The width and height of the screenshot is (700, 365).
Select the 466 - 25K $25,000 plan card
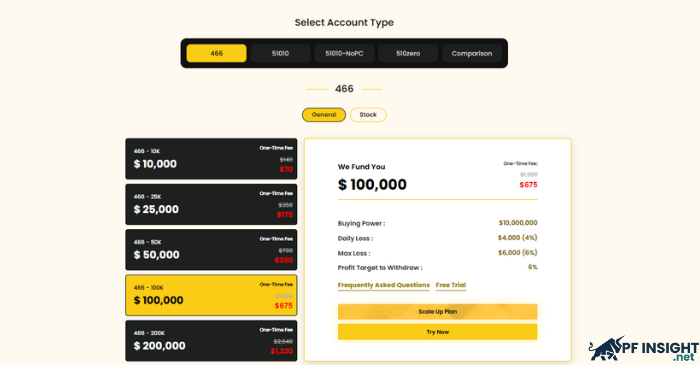tap(211, 204)
